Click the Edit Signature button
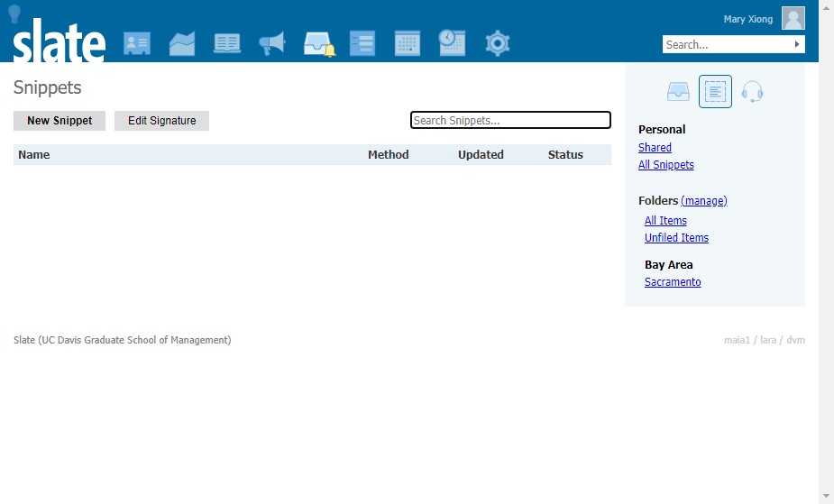Screen dimensions: 834x504 pyautogui.click(x=161, y=121)
